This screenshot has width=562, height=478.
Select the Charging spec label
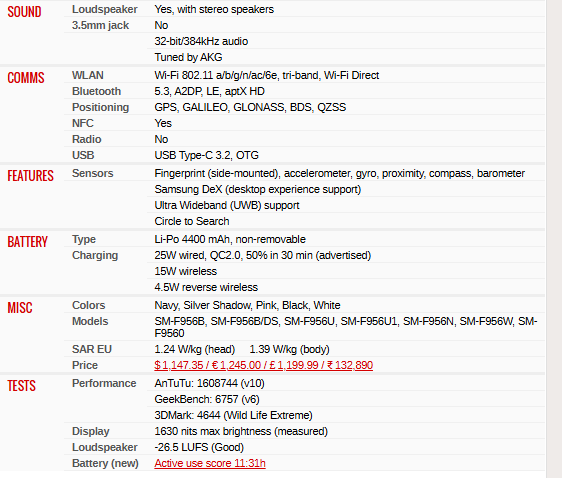point(95,255)
